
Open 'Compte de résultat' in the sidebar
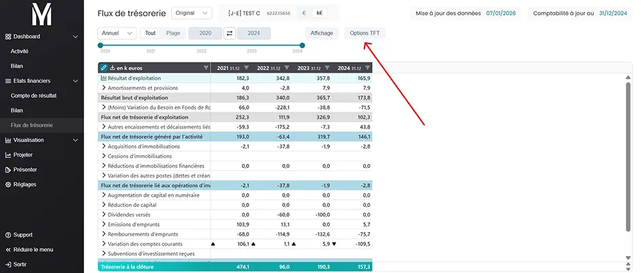[33, 95]
